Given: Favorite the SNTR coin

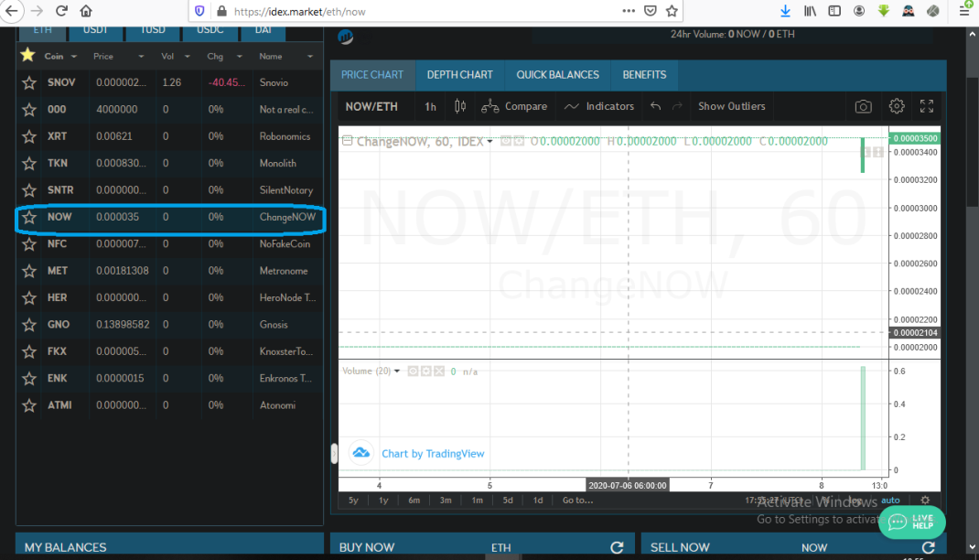Looking at the screenshot, I should 28,189.
